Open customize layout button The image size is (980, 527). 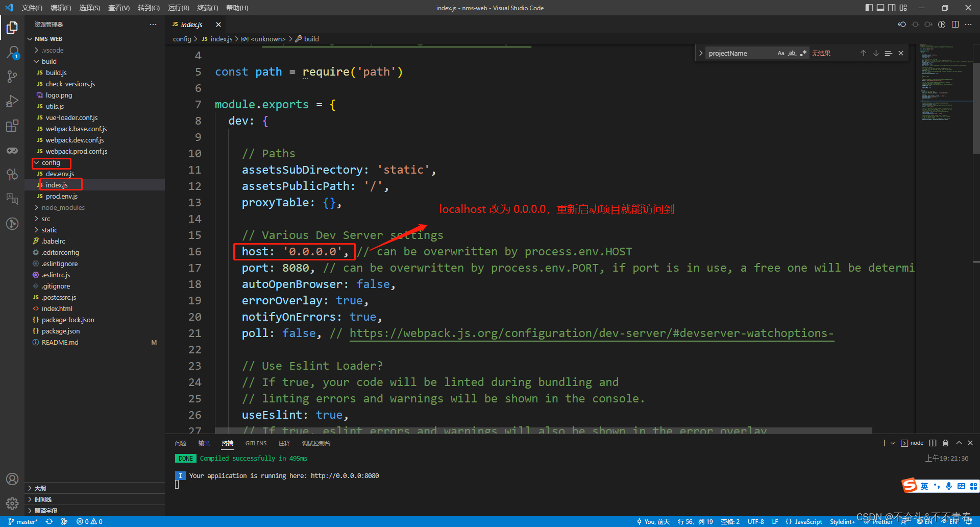903,8
